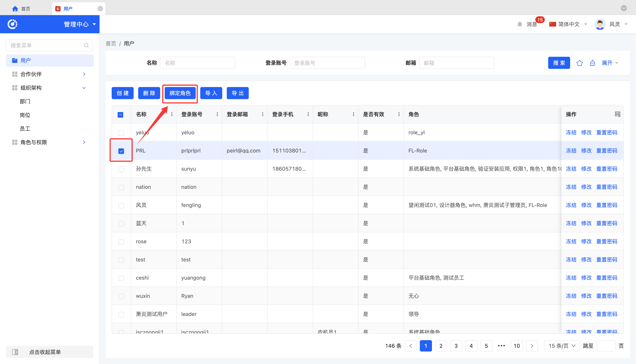Viewport: 636px width, 364px height.
Task: Click the 登录账号 search input field
Action: pyautogui.click(x=327, y=63)
